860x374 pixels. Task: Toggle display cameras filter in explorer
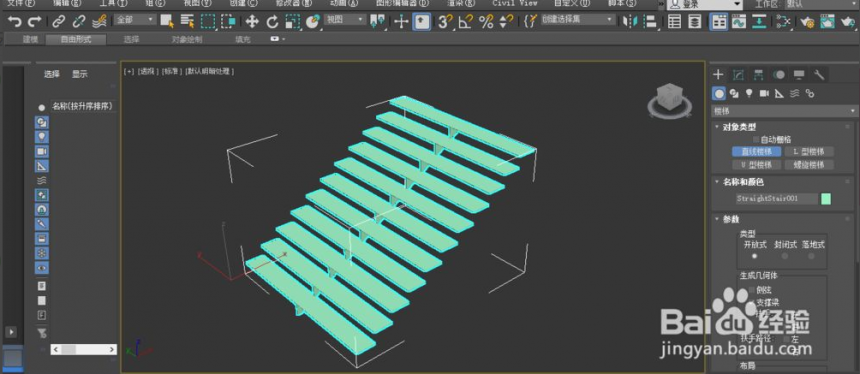click(x=42, y=151)
